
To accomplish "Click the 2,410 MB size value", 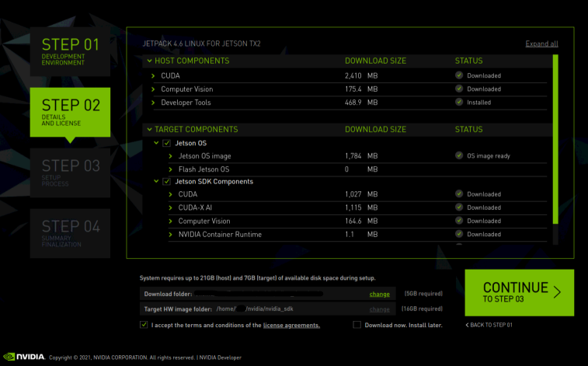I will (x=361, y=75).
